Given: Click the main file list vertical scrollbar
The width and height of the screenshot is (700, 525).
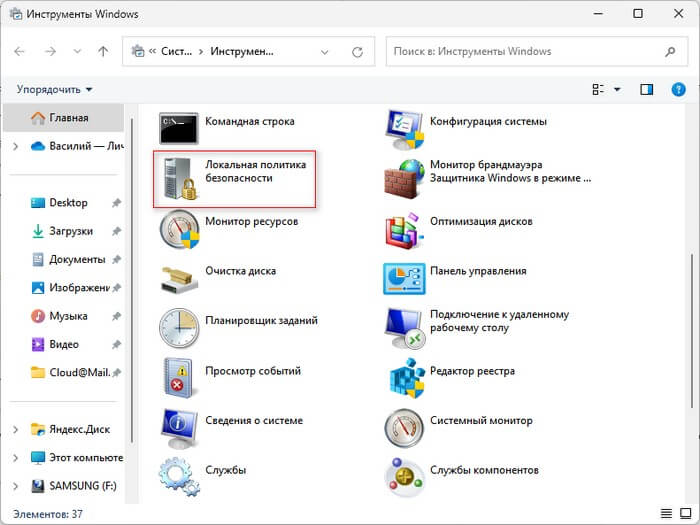Looking at the screenshot, I should click(x=692, y=330).
